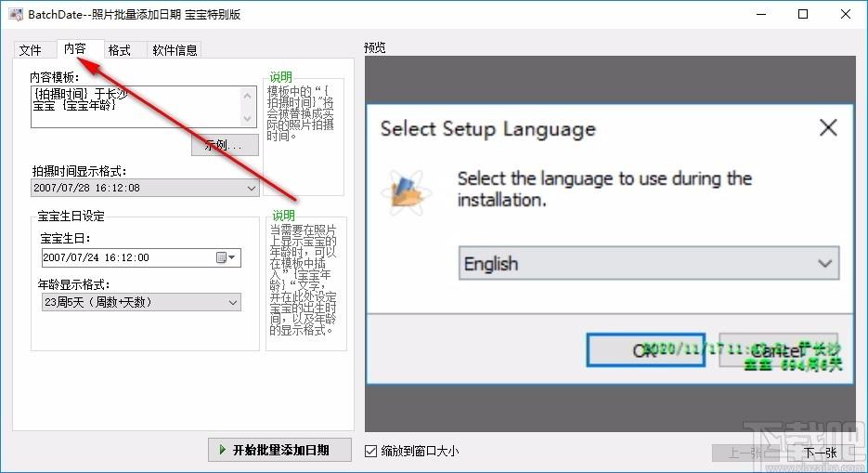Switch to the 文件 tab
868x473 pixels.
click(x=31, y=50)
